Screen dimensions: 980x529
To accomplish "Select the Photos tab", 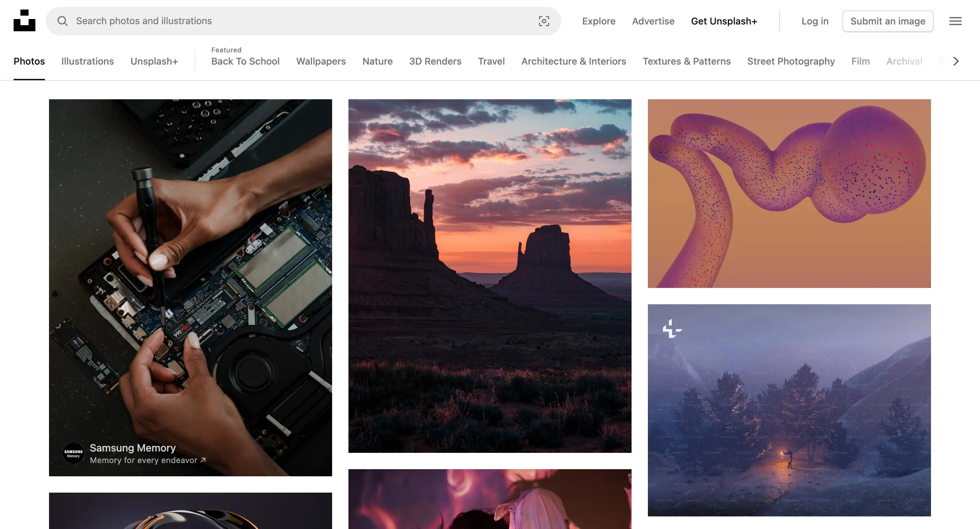I will pos(29,61).
